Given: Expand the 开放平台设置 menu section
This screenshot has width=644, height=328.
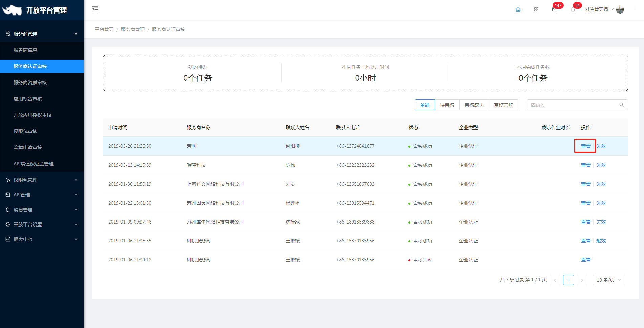Looking at the screenshot, I should [76, 225].
